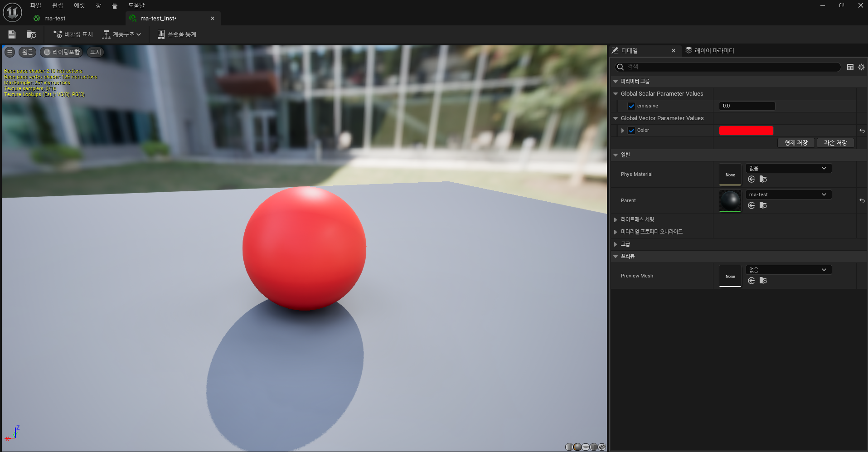868x452 pixels.
Task: Uncheck the emissive parameter override
Action: pyautogui.click(x=631, y=106)
